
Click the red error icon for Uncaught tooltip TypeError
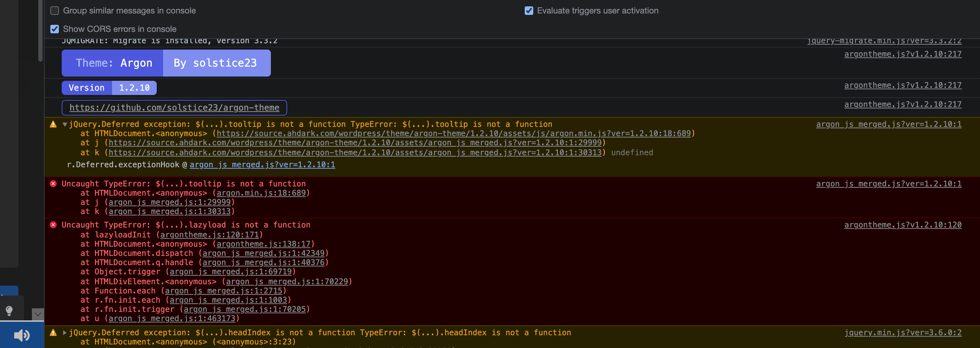click(53, 184)
